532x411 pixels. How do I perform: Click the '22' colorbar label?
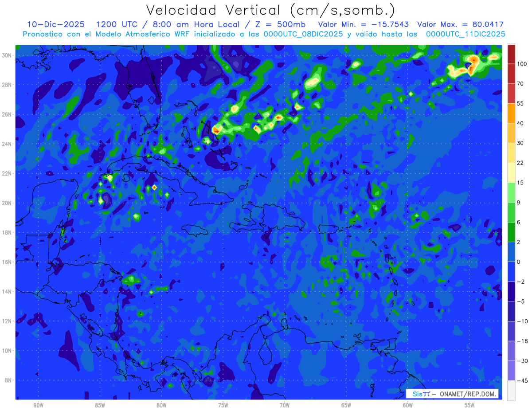point(520,163)
